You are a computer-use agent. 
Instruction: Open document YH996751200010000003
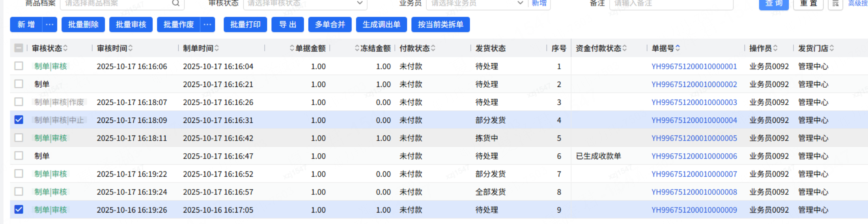coord(694,102)
